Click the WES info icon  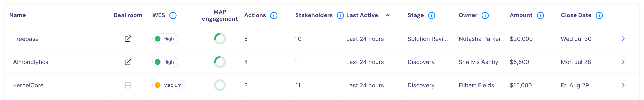[x=173, y=16]
